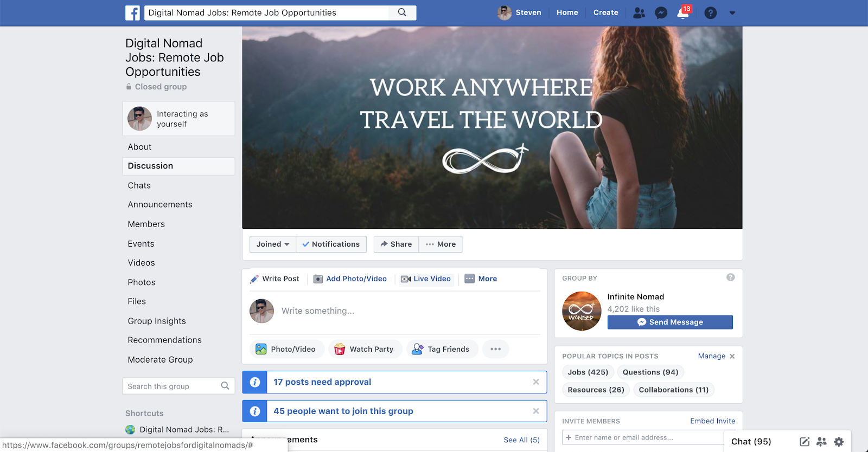The width and height of the screenshot is (868, 452).
Task: Open the Friend Requests icon
Action: pyautogui.click(x=639, y=12)
